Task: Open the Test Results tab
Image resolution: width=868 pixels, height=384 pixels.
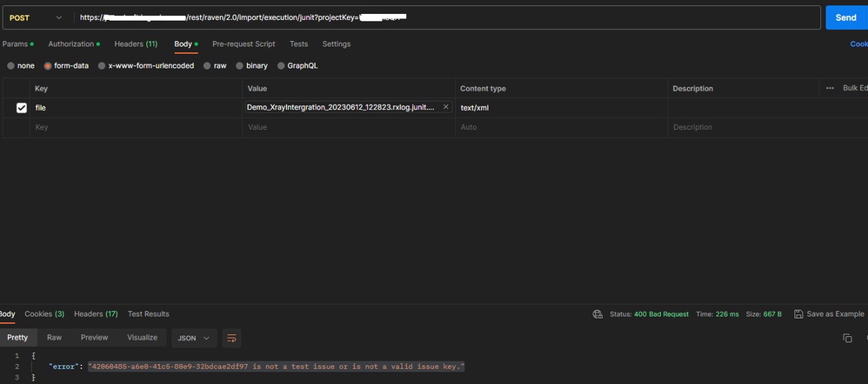Action: coord(149,314)
